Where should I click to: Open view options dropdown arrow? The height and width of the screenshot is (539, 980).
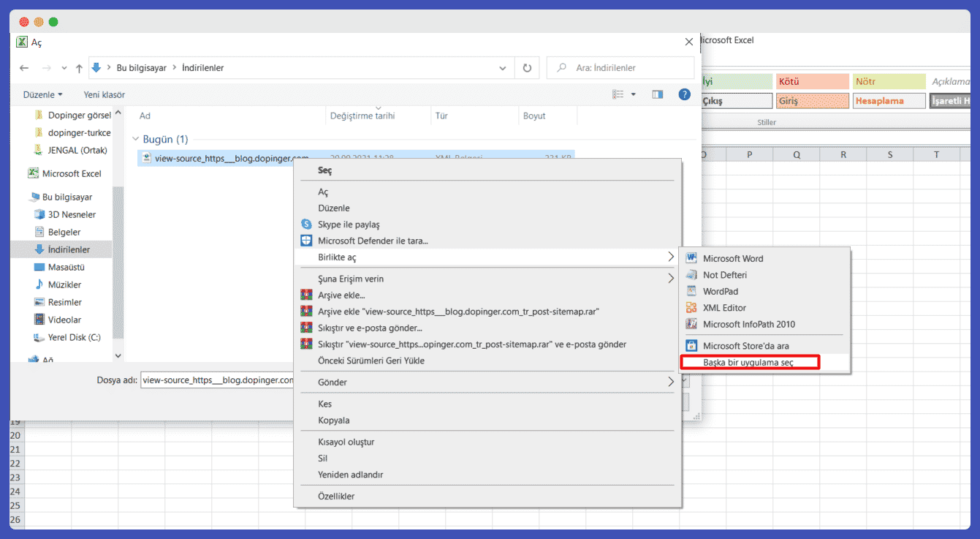tap(634, 94)
